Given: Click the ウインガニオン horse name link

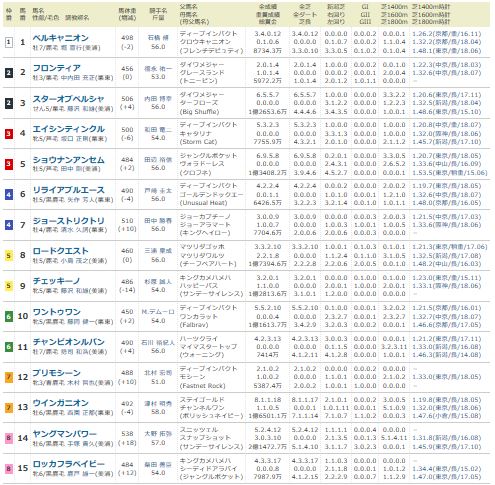Looking at the screenshot, I should coord(60,403).
